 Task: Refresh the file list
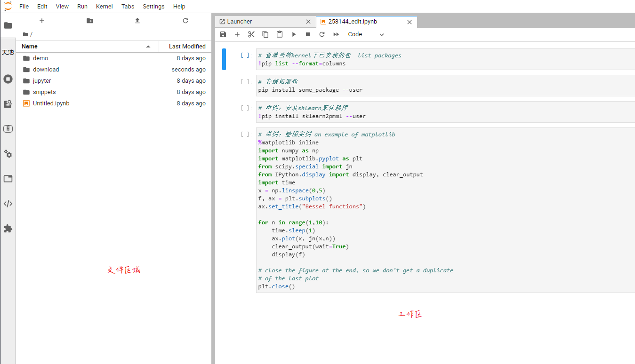pyautogui.click(x=185, y=21)
